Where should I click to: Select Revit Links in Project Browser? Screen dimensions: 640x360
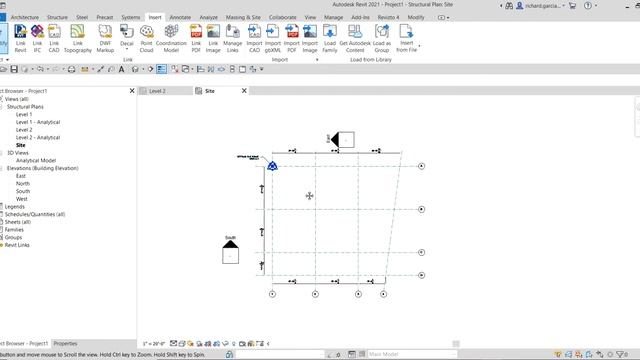(17, 245)
